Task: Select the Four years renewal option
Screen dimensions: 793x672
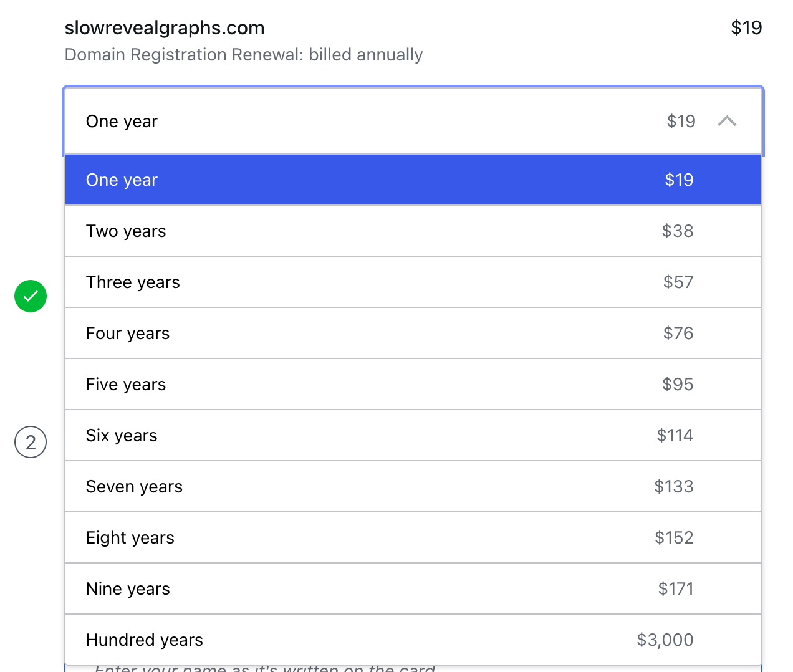Action: 413,334
